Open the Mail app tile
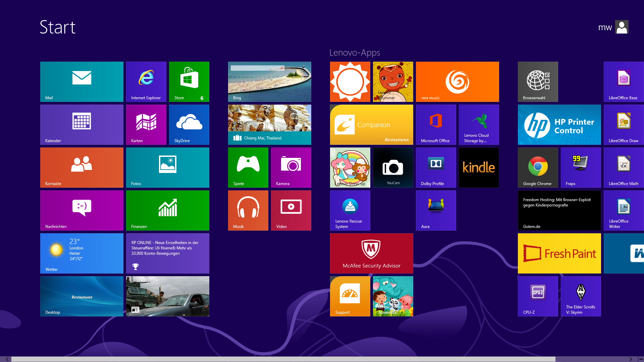This screenshot has width=644, height=362. (x=82, y=81)
